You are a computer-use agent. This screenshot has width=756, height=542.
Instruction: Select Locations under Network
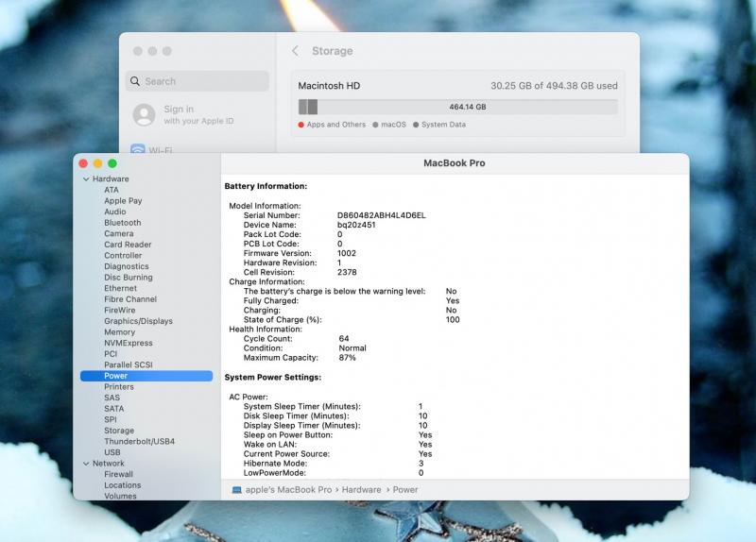tap(123, 485)
